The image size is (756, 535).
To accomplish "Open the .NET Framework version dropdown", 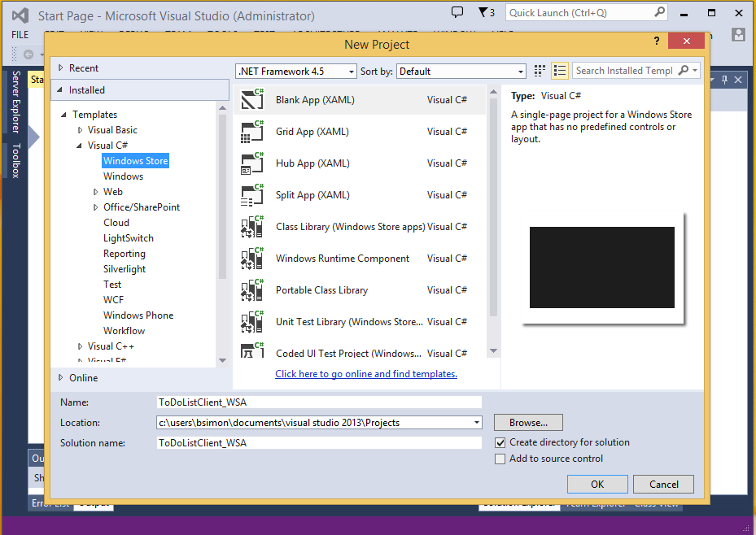I will tap(296, 72).
